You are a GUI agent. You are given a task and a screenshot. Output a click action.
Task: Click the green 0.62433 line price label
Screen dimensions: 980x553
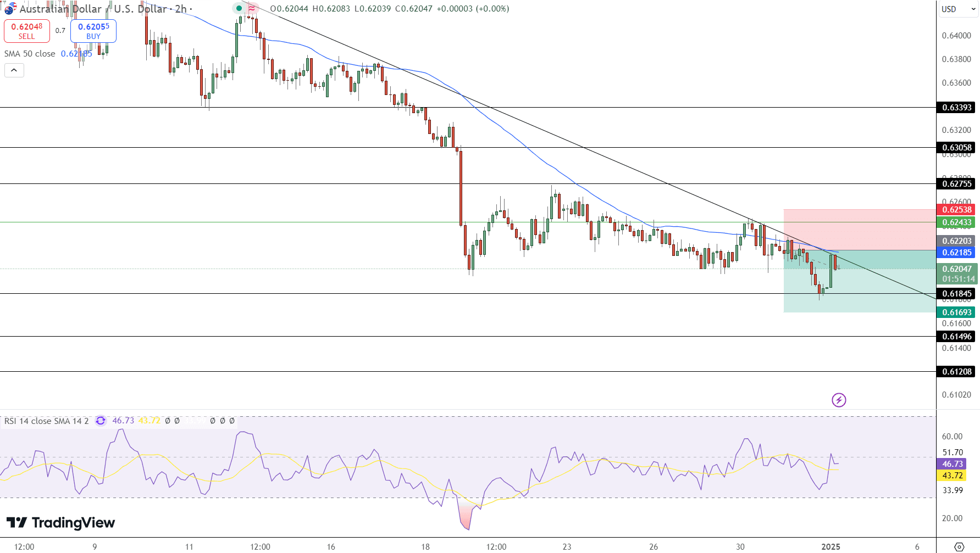pos(957,222)
